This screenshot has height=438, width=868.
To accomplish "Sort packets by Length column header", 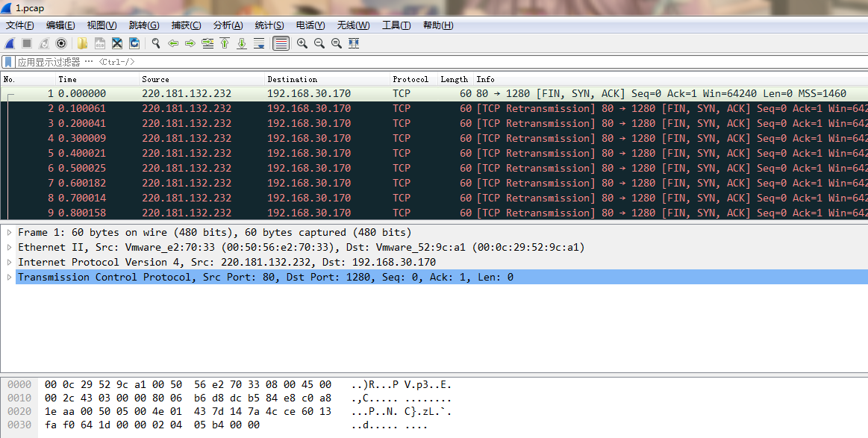I will coord(456,79).
